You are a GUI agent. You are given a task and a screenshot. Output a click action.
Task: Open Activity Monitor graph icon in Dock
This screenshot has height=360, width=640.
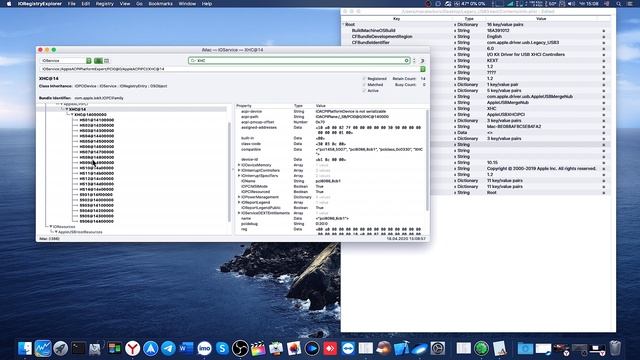pos(43,348)
